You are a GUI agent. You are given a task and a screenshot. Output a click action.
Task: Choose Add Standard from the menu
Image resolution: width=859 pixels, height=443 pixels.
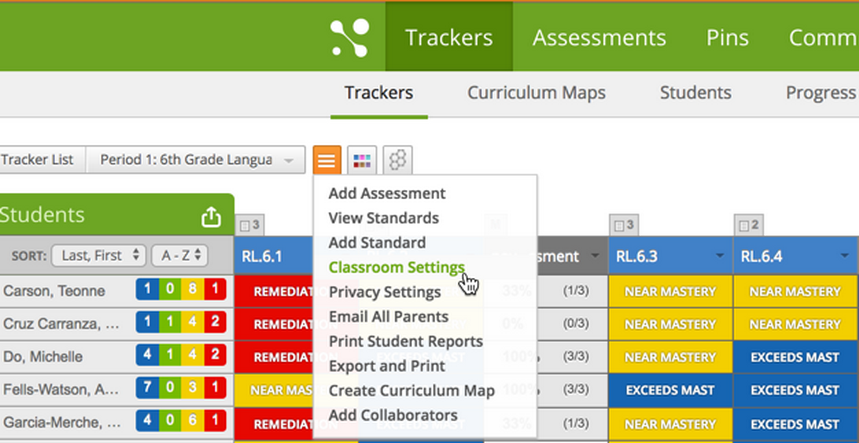tap(377, 243)
